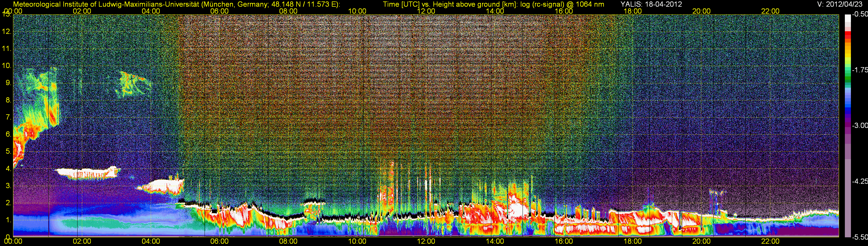Click the 18:00 label on bottom time axis
The width and height of the screenshot is (868, 246).
pos(633,241)
